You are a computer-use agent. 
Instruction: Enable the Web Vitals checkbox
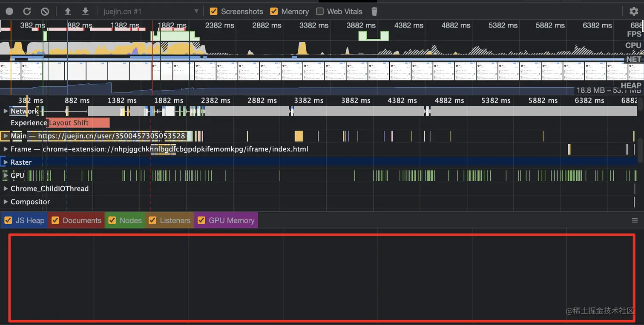320,11
